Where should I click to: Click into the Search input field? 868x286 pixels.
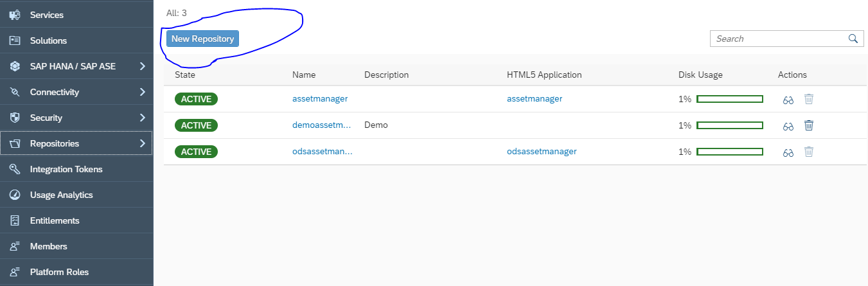tap(779, 39)
